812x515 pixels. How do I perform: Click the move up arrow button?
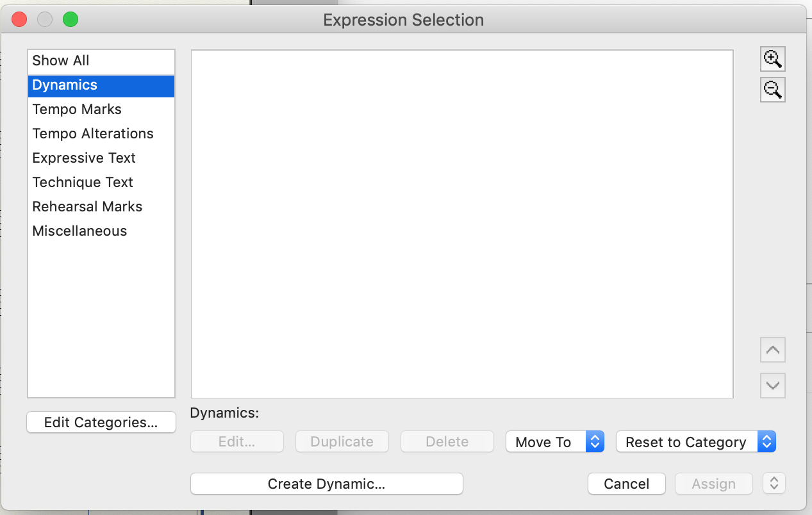(772, 350)
